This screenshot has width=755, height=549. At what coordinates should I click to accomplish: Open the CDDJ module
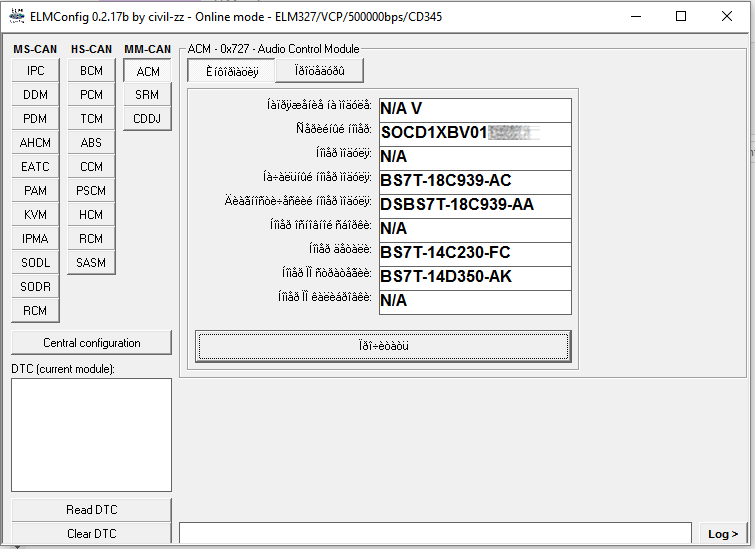pyautogui.click(x=148, y=119)
